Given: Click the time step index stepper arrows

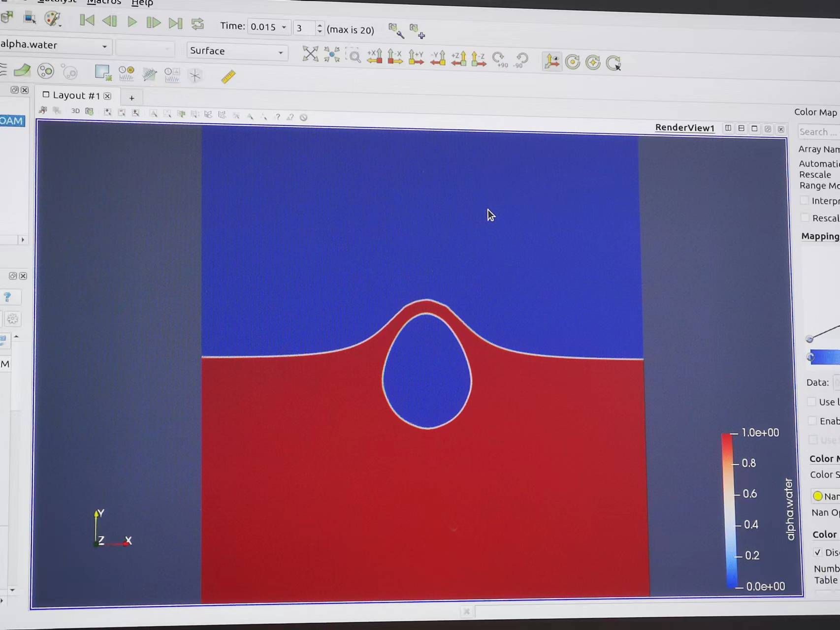Looking at the screenshot, I should pyautogui.click(x=320, y=29).
